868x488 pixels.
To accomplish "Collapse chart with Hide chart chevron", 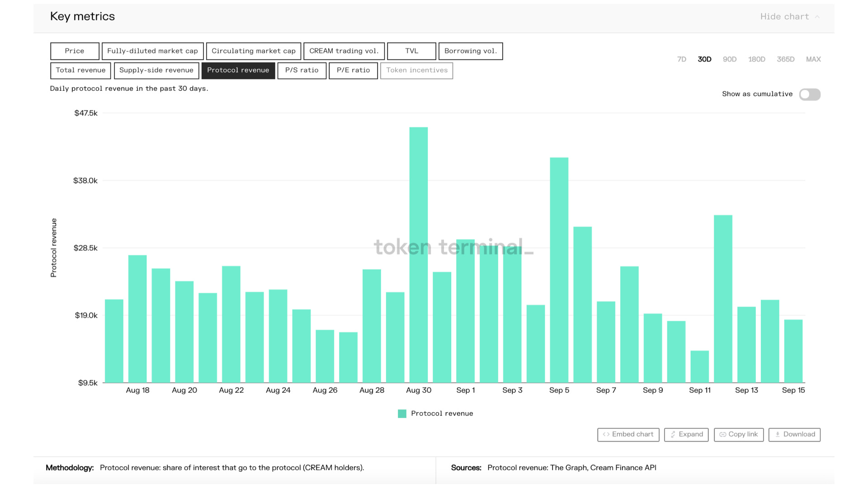I will click(x=817, y=17).
